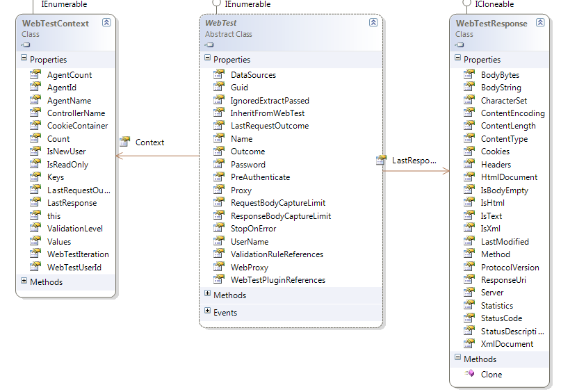Click the AgentCount property icon
Screen dimensions: 577x392
[35, 74]
